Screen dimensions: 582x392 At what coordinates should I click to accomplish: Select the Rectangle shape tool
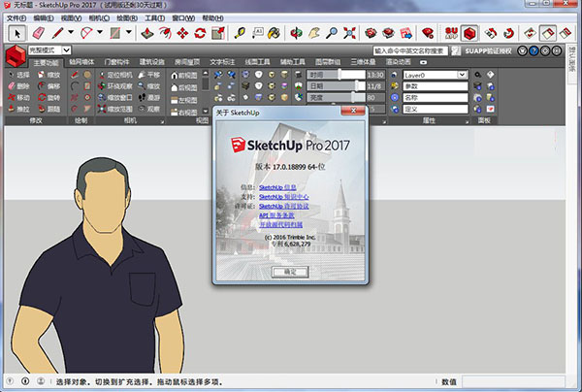point(115,33)
